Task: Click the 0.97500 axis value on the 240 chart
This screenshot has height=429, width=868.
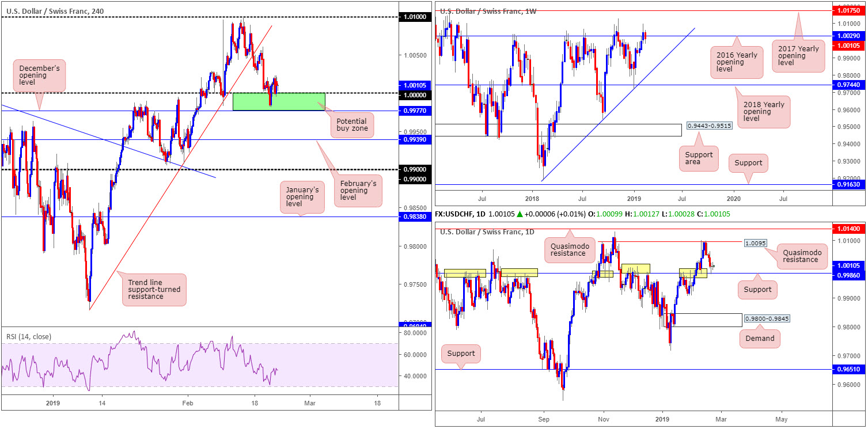Action: 414,285
